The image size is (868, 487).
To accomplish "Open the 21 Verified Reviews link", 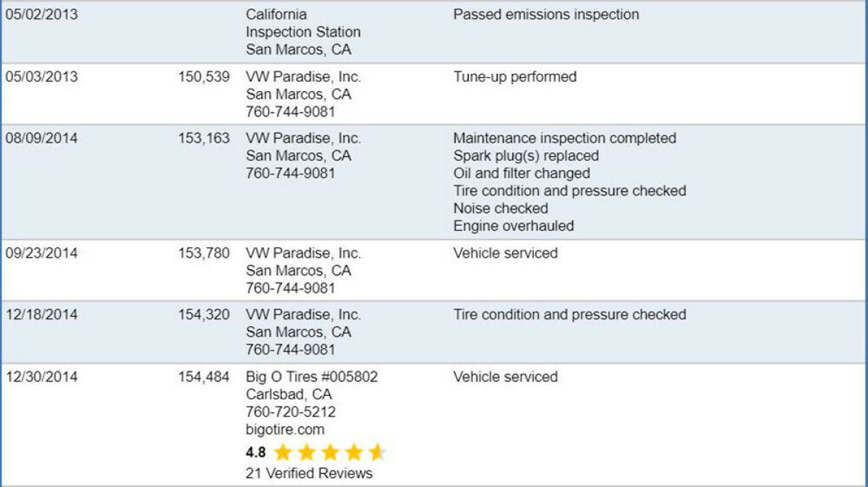I will coord(309,473).
